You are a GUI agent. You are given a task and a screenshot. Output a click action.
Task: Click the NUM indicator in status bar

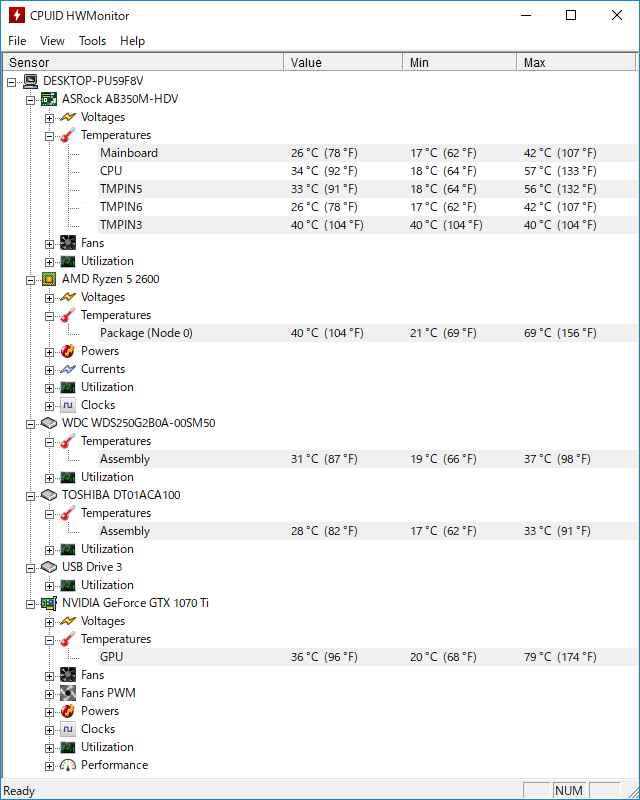point(569,791)
